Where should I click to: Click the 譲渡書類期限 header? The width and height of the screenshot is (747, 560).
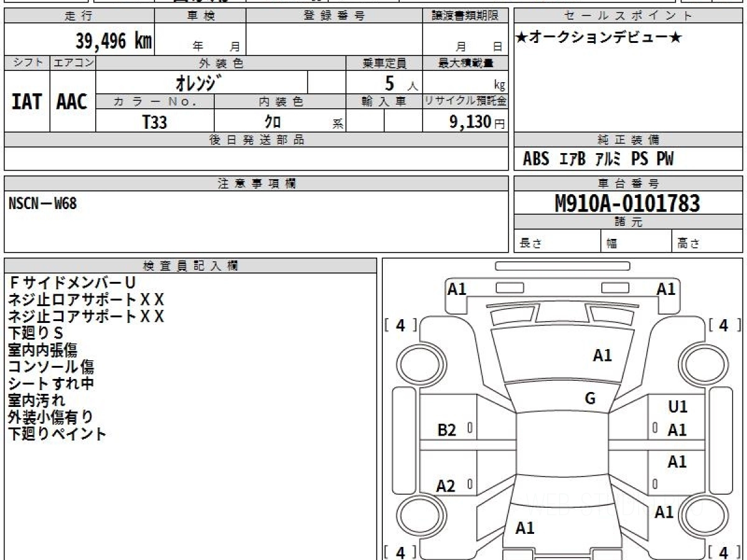[x=466, y=16]
